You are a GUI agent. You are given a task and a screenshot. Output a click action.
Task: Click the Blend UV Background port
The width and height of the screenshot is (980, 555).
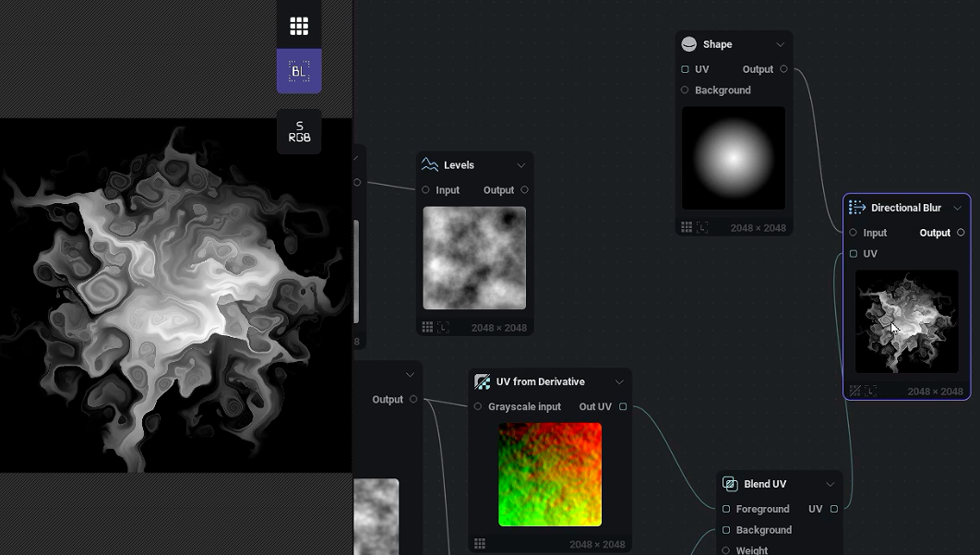tap(725, 530)
